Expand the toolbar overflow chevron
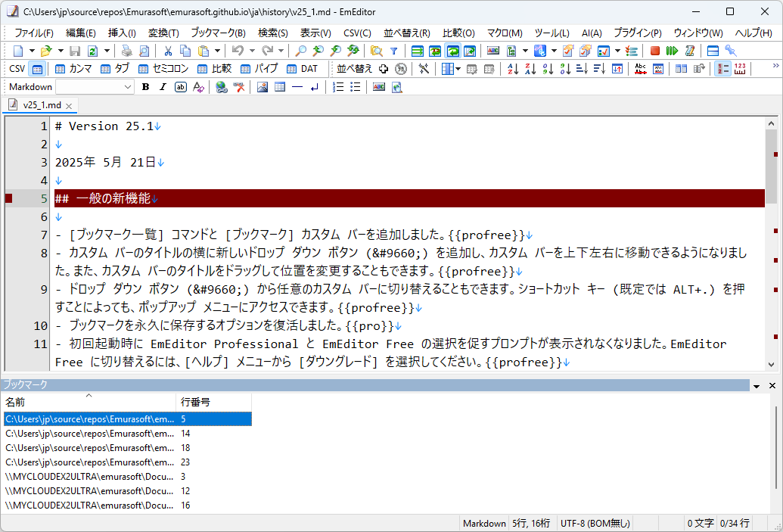783x532 pixels. point(775,65)
